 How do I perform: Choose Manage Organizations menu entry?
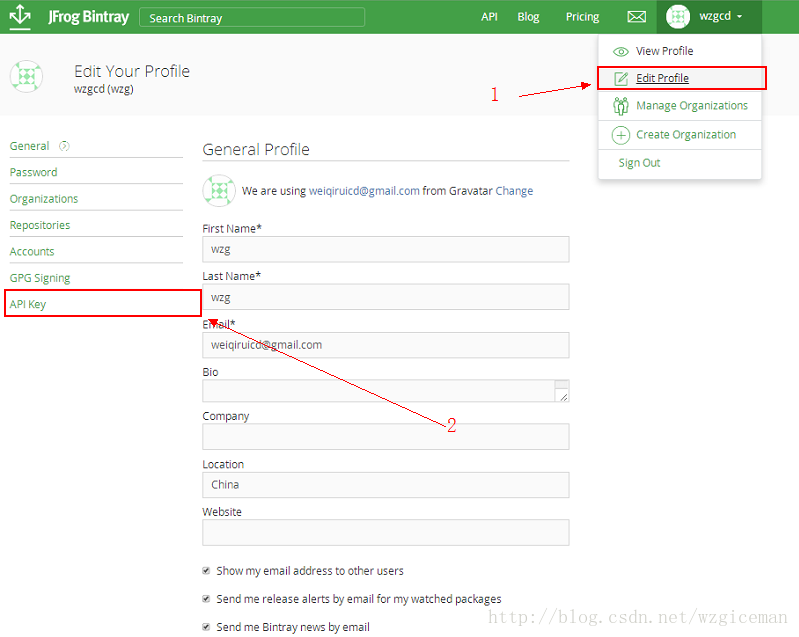[x=692, y=105]
